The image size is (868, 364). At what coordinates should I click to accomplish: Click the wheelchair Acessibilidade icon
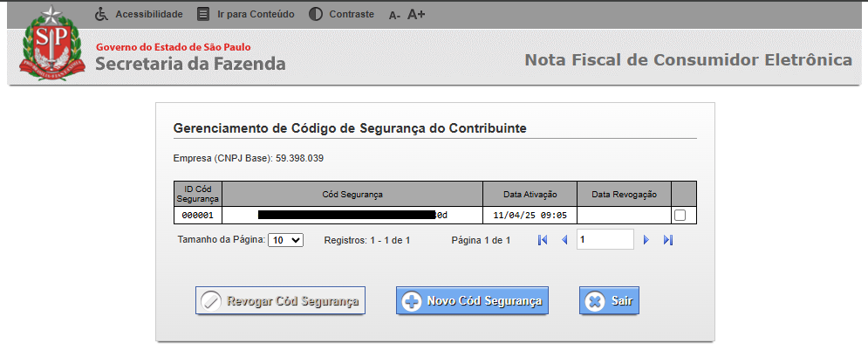click(x=101, y=14)
